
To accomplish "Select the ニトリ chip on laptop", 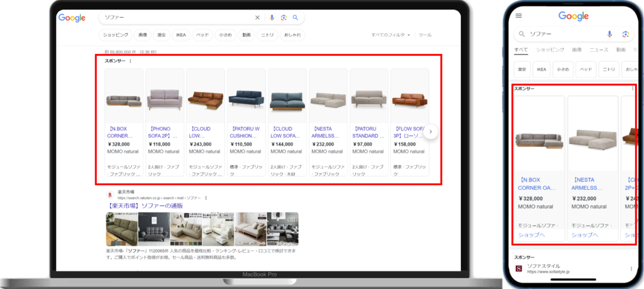I will pos(267,35).
